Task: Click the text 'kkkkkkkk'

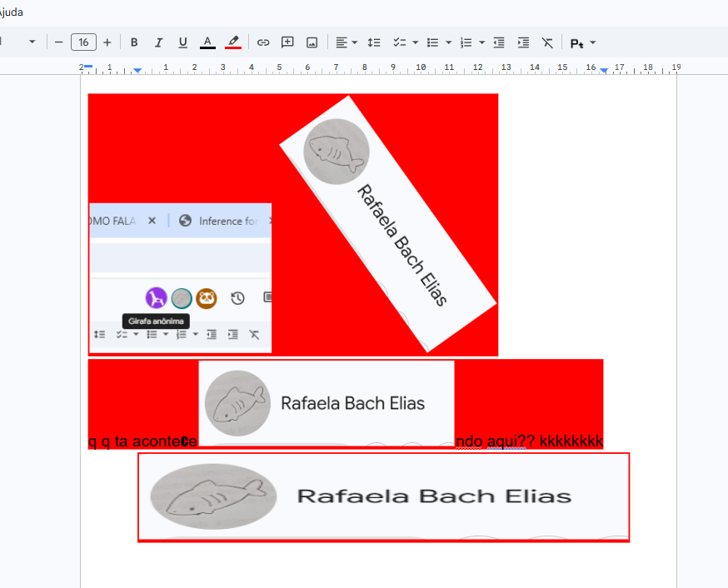Action: 571,441
